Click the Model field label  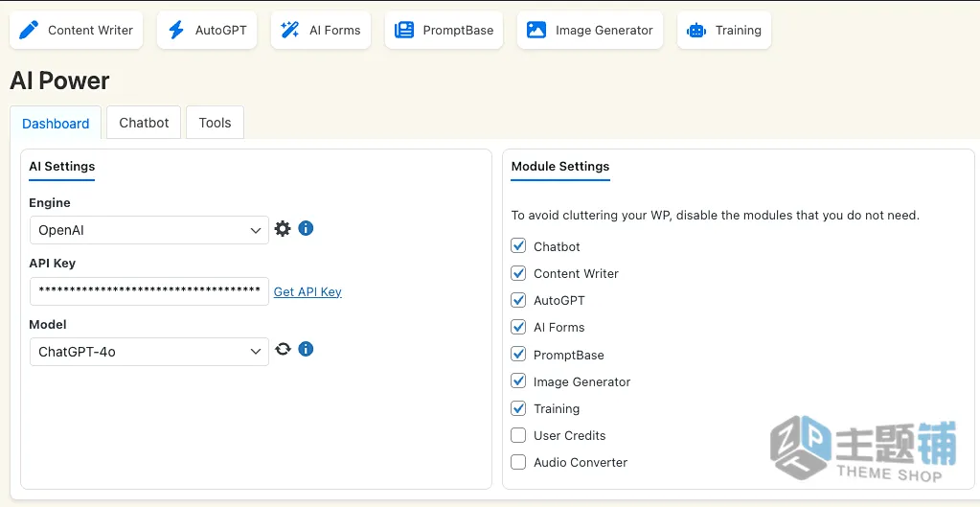point(48,325)
